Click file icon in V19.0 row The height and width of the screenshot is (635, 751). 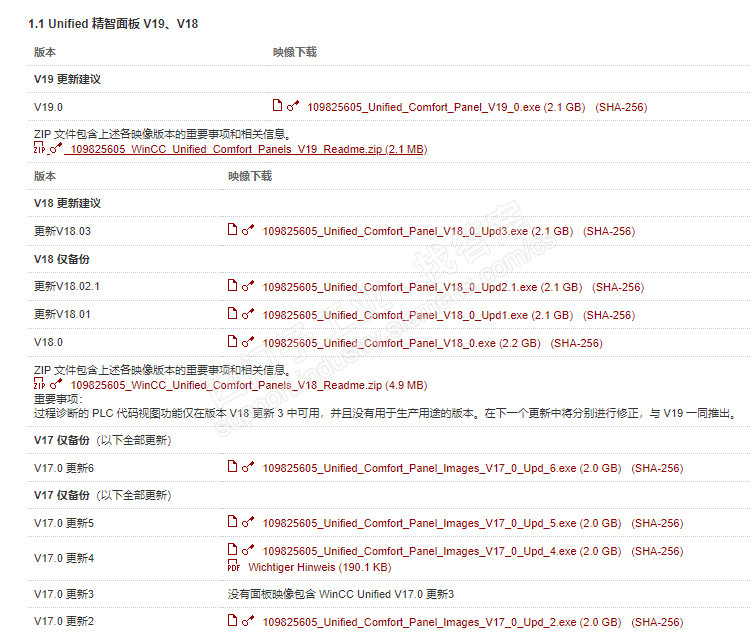[277, 105]
